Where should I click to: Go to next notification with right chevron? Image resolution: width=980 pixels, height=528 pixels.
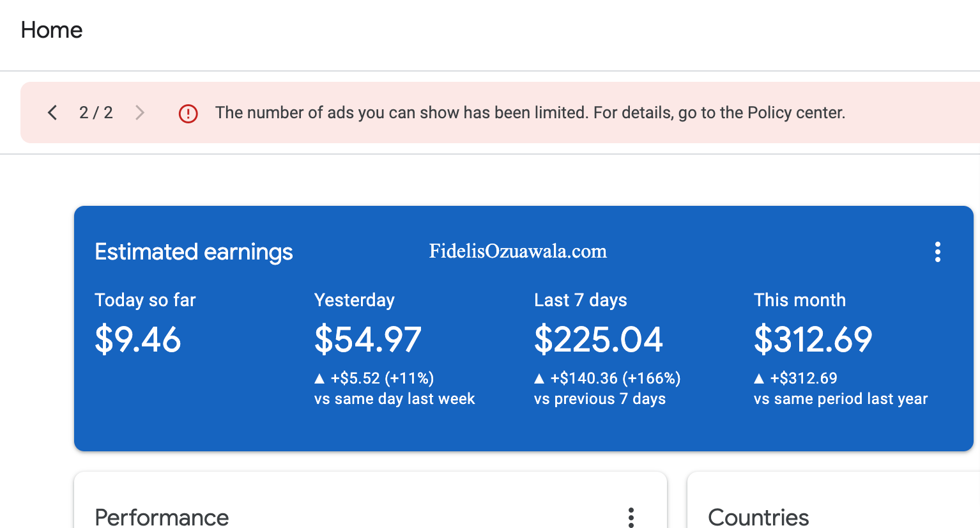pyautogui.click(x=140, y=113)
